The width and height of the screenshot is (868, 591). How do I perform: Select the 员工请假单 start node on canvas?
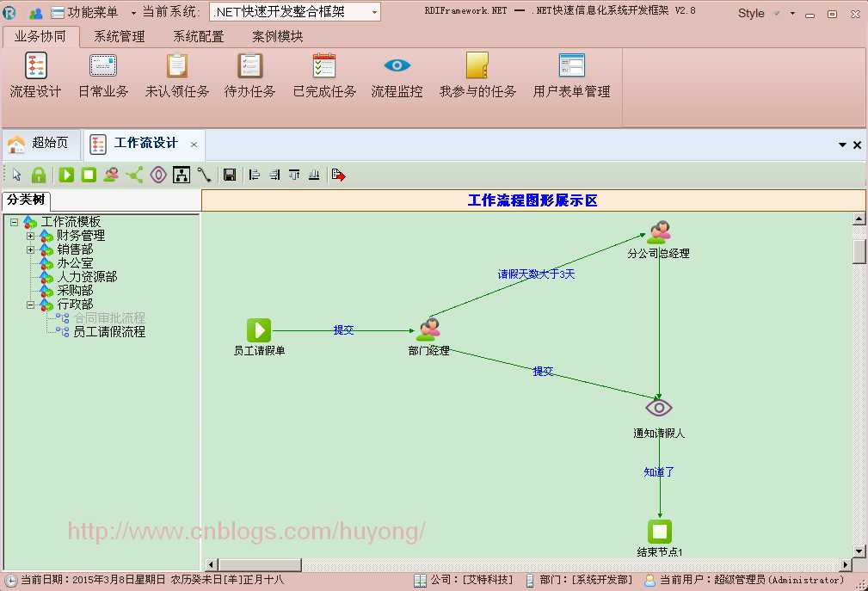click(259, 330)
